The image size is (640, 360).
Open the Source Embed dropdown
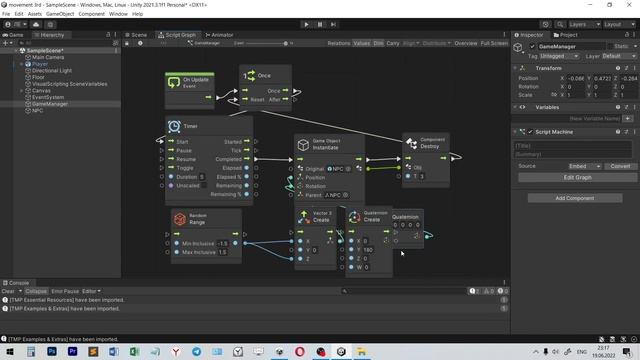584,166
